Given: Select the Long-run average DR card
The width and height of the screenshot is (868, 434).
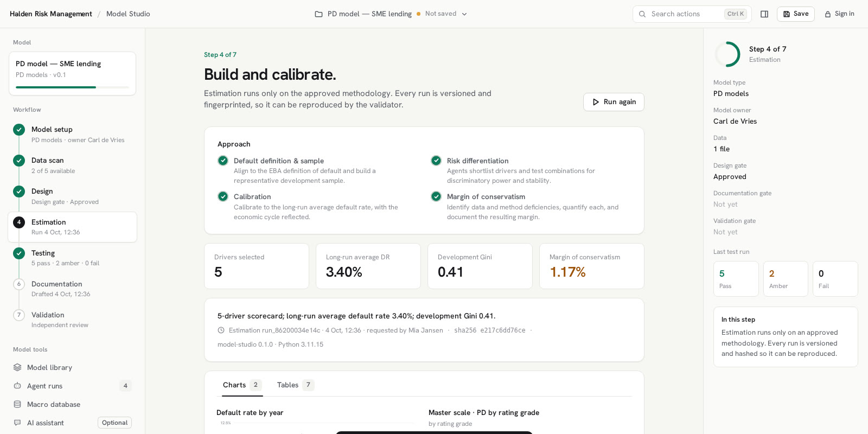Looking at the screenshot, I should point(368,266).
